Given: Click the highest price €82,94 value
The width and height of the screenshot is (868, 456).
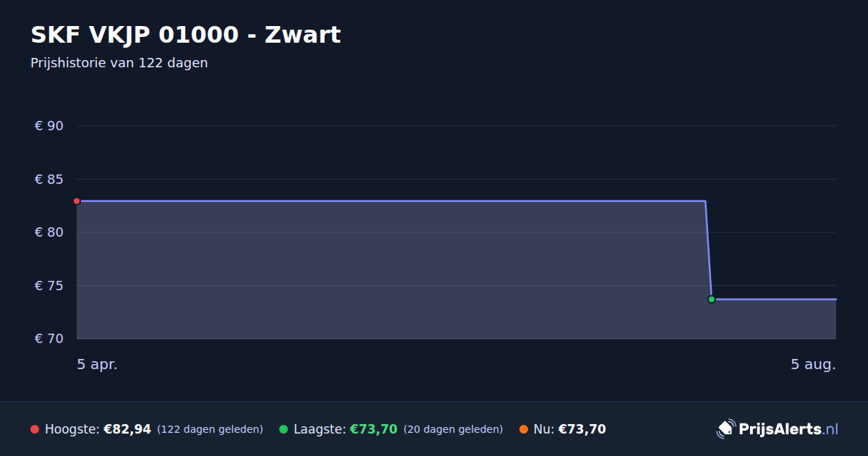Looking at the screenshot, I should click(x=127, y=429).
